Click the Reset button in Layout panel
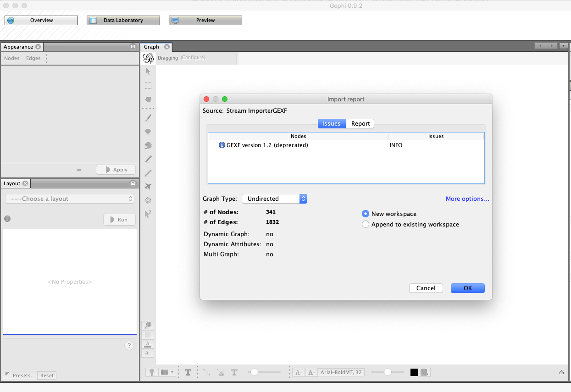 point(47,375)
